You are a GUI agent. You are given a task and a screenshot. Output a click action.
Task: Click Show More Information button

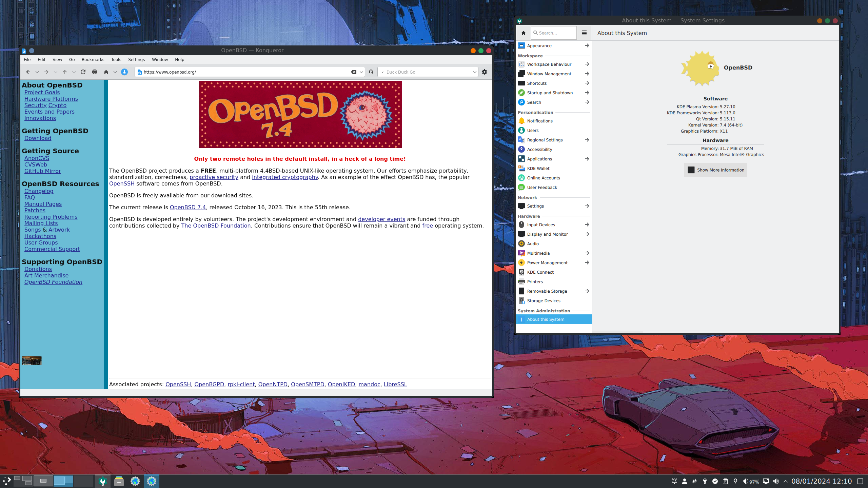[715, 170]
